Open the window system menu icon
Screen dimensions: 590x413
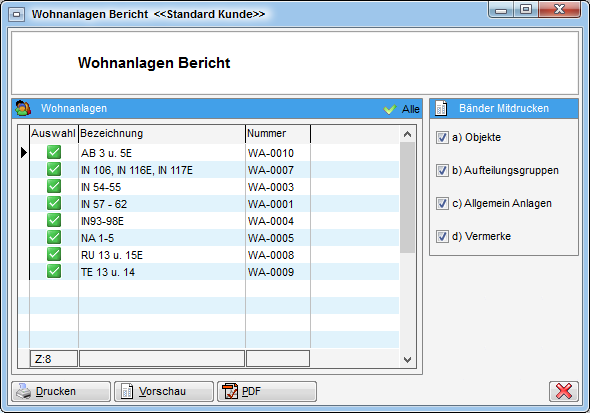pos(17,15)
